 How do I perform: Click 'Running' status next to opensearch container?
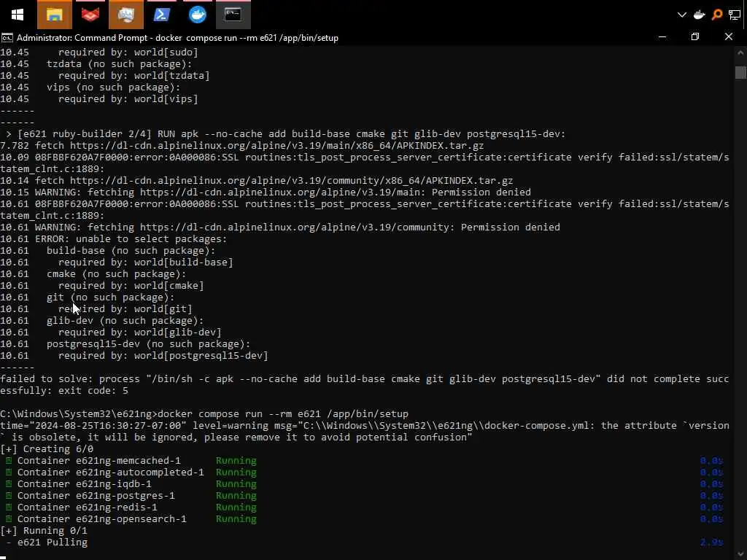(x=236, y=518)
